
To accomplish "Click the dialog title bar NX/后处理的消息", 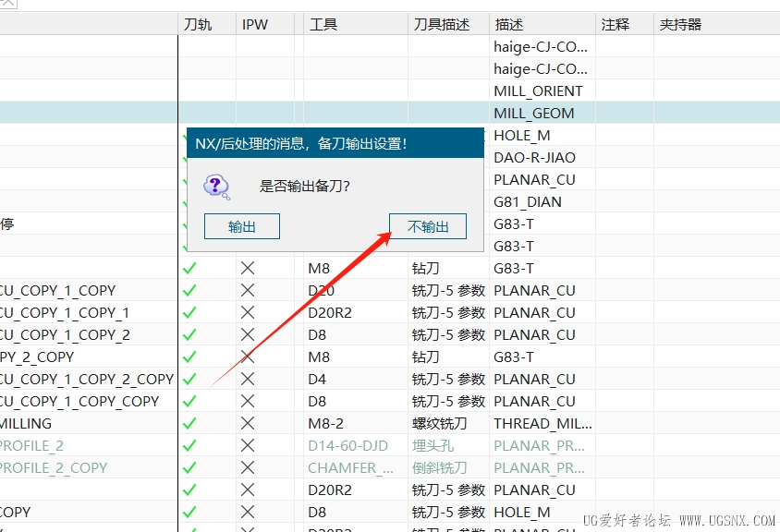I will coord(335,144).
